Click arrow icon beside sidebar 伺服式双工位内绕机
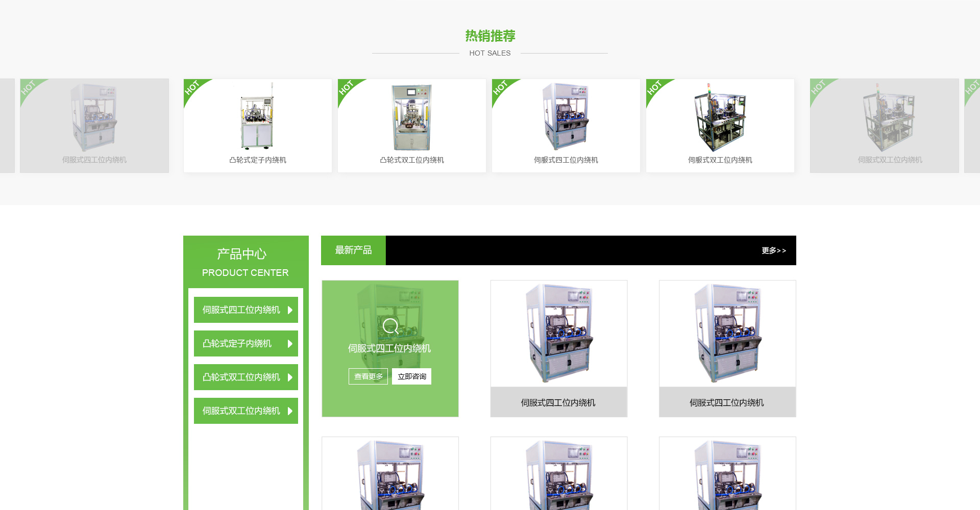The height and width of the screenshot is (510, 980). tap(290, 411)
